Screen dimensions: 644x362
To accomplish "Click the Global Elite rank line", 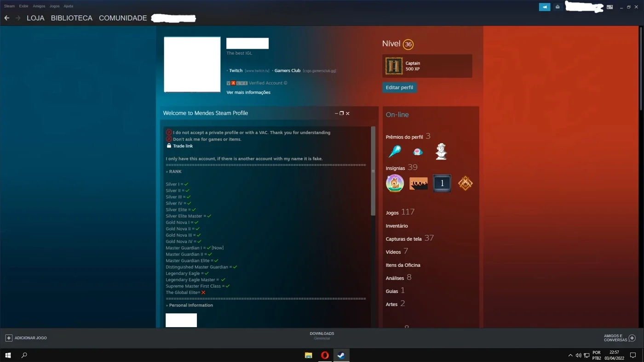I will click(x=186, y=292).
